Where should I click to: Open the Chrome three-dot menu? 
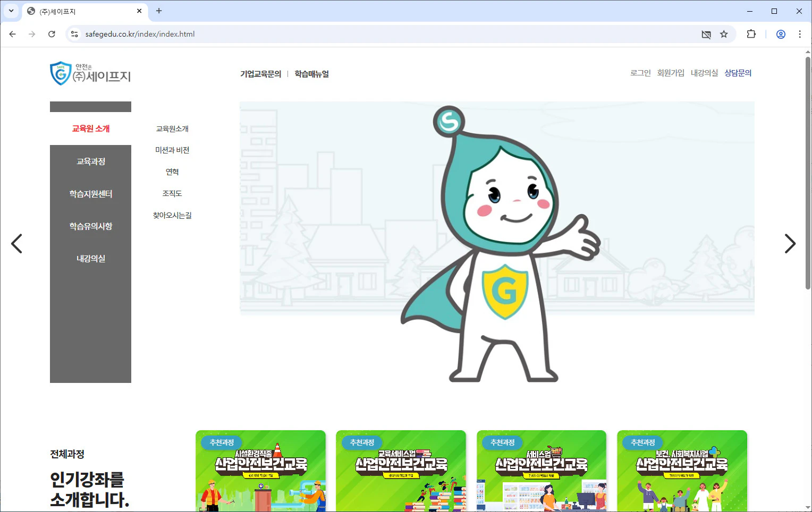pyautogui.click(x=800, y=34)
